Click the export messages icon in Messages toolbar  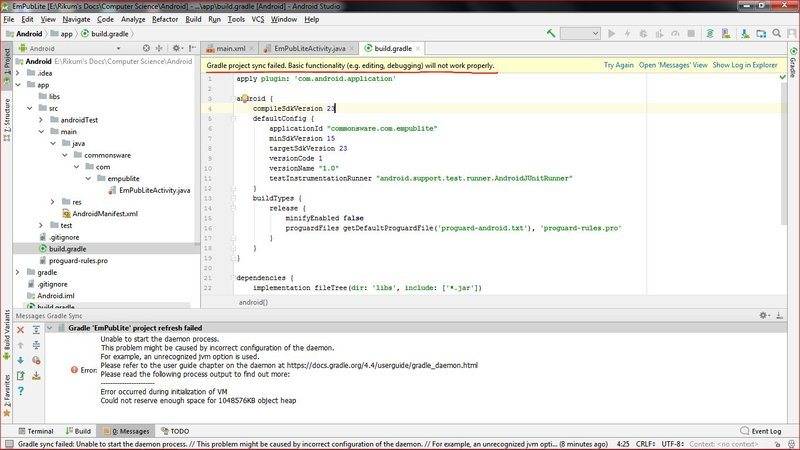pos(21,375)
